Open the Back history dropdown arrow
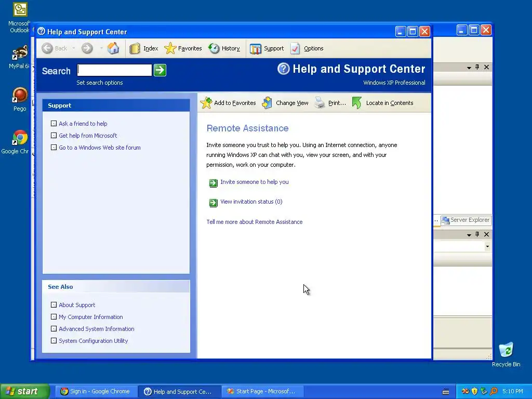Screen dimensions: 532x399 [74, 48]
